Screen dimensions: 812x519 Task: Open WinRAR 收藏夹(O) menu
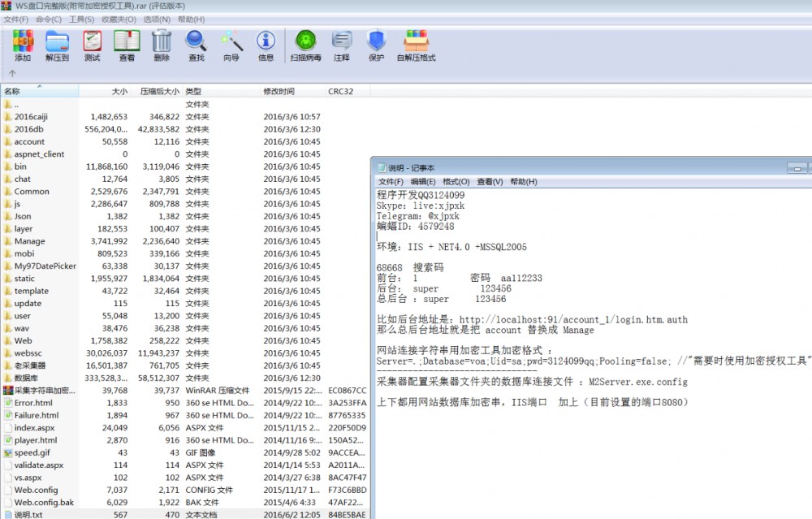coord(119,19)
